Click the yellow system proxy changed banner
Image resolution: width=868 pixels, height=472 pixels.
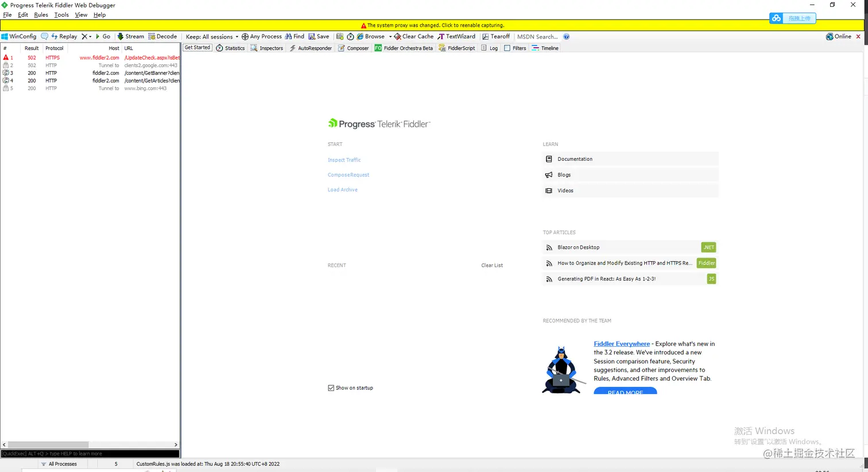click(432, 25)
